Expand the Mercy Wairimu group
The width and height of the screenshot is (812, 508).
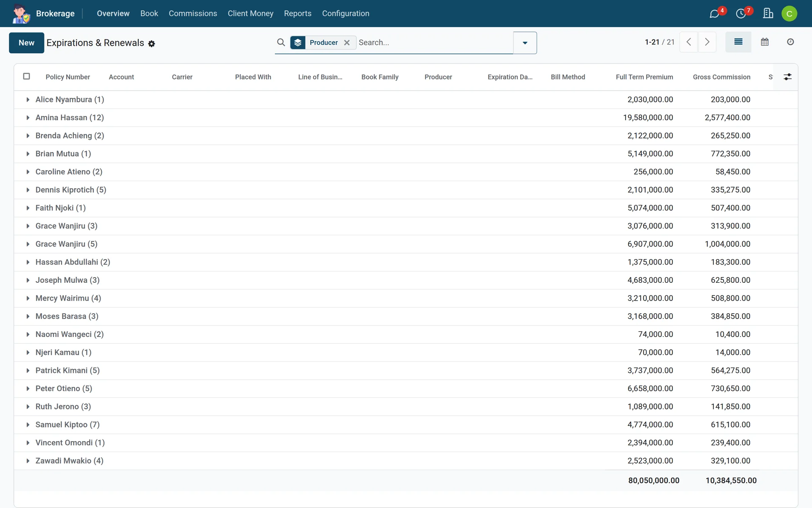click(28, 298)
